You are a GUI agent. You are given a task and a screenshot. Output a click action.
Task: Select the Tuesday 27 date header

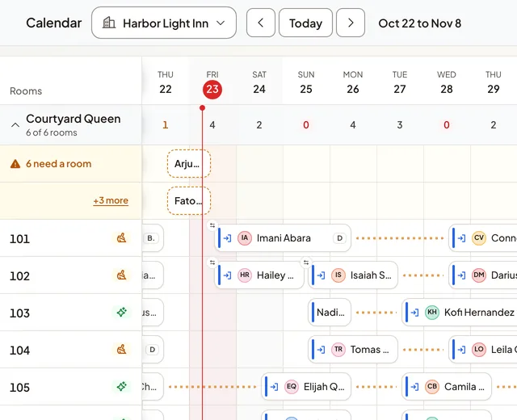(x=400, y=82)
